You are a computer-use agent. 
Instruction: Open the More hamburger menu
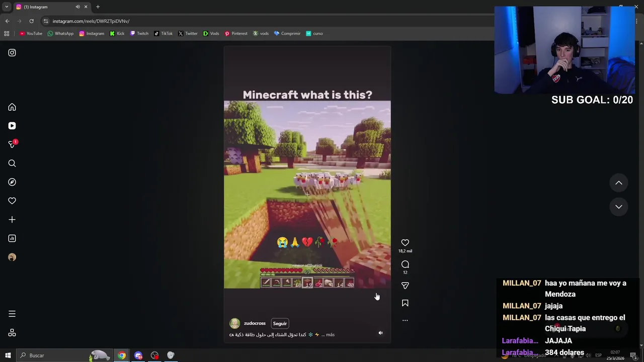coord(12,314)
